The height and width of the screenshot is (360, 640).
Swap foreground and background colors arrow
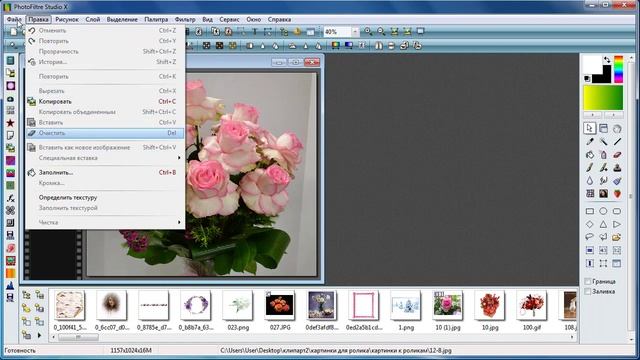click(x=607, y=60)
